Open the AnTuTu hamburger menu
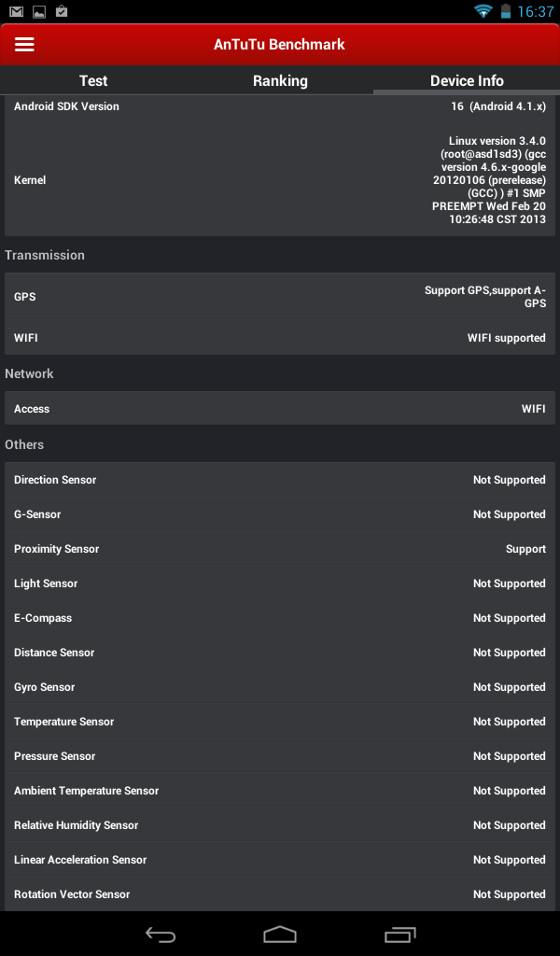 click(x=24, y=45)
